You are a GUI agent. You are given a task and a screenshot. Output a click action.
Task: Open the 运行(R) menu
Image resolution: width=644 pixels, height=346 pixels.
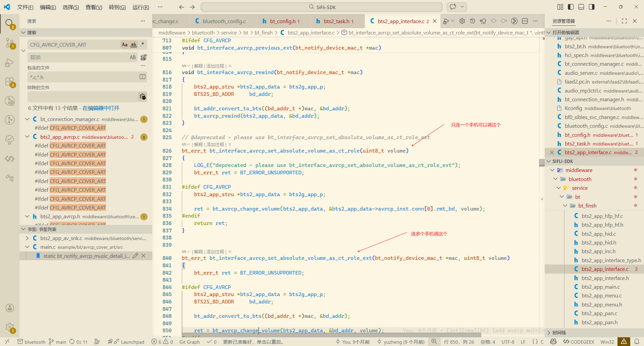(x=141, y=7)
